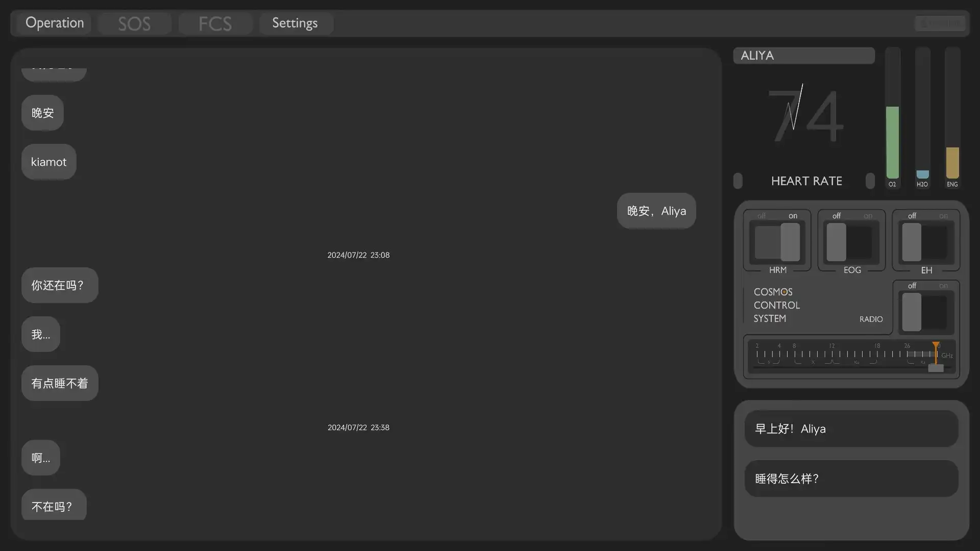Image resolution: width=980 pixels, height=551 pixels.
Task: Click the 晚安 message bubble
Action: (x=42, y=112)
